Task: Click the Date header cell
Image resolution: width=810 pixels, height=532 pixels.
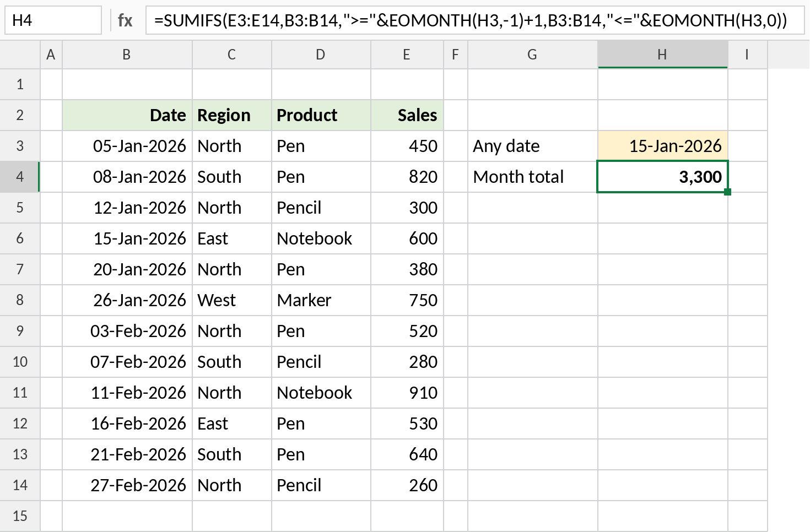Action: tap(127, 115)
